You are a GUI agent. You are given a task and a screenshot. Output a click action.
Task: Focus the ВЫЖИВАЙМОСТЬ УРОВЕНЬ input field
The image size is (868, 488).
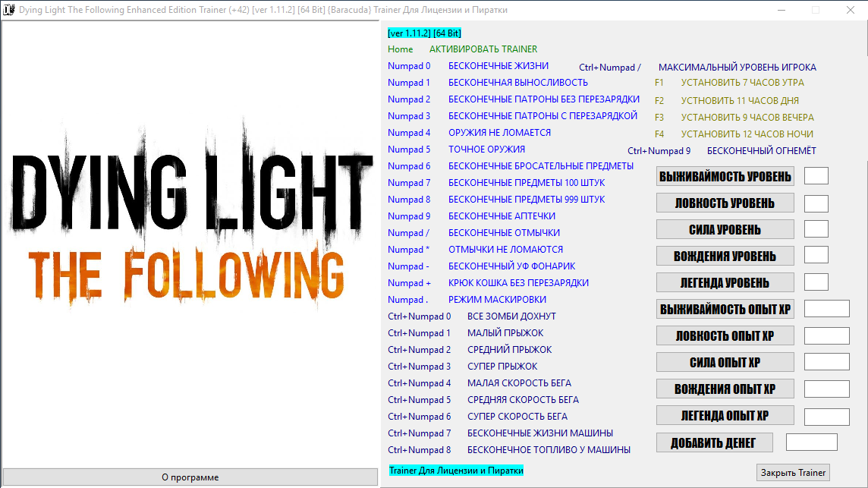(816, 175)
